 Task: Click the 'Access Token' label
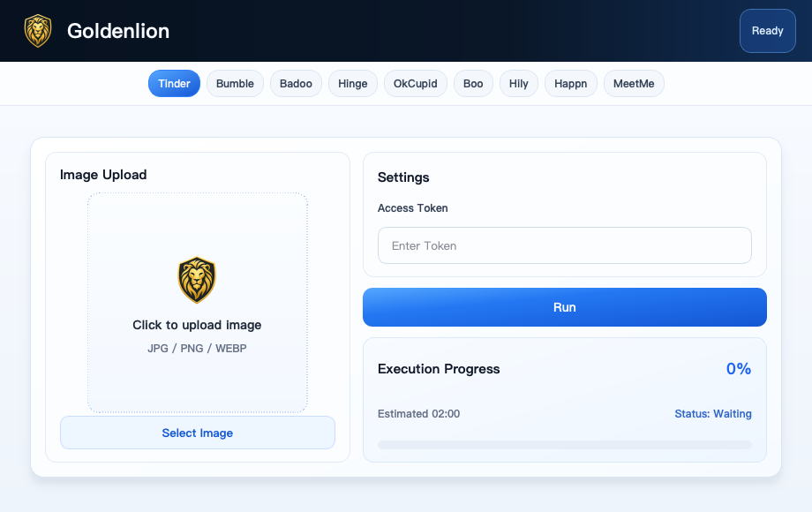click(413, 208)
